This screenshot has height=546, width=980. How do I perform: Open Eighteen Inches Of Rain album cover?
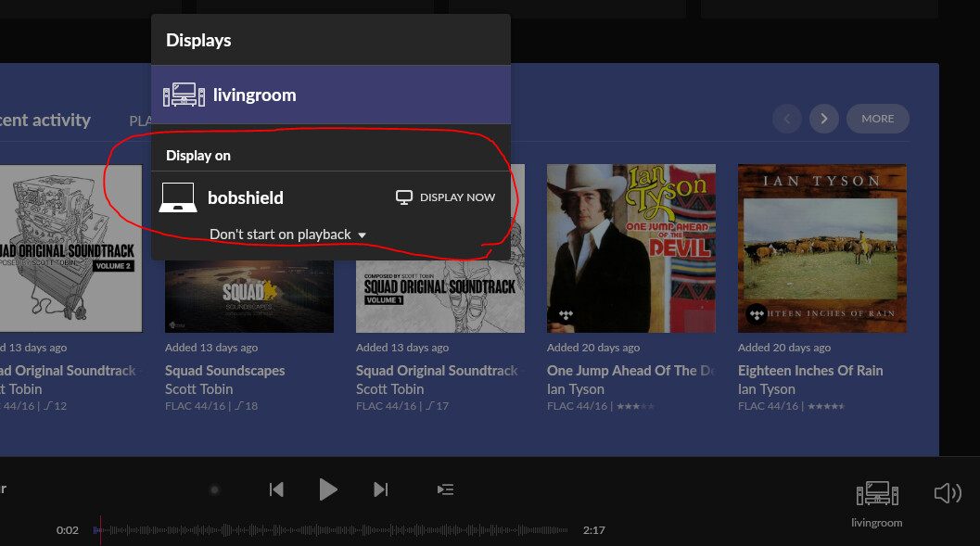tap(821, 248)
